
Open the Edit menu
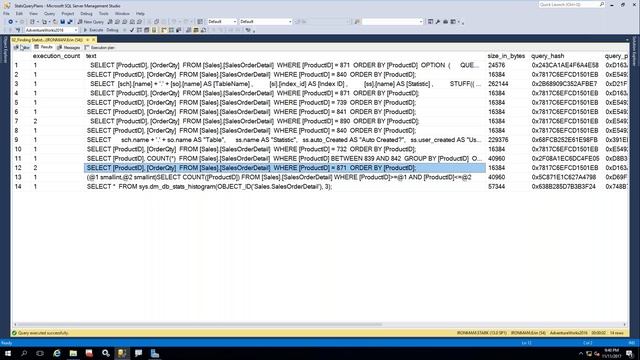pyautogui.click(x=19, y=13)
